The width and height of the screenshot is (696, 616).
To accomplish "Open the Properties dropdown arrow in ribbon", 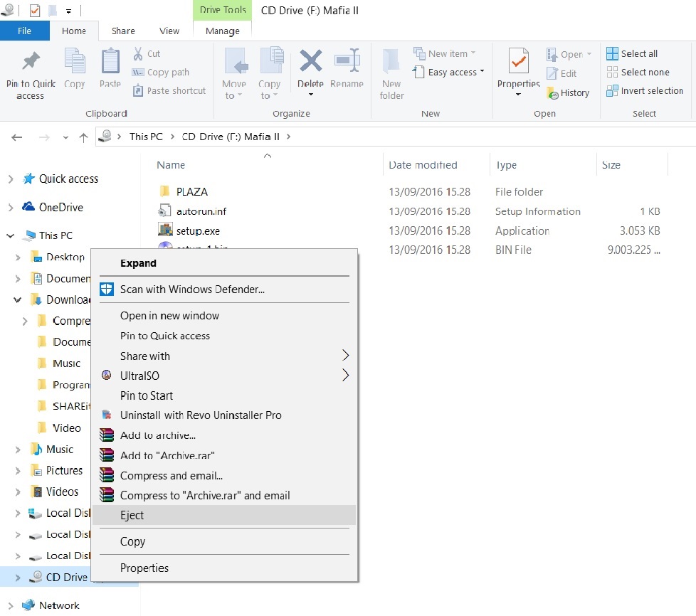I will [518, 95].
